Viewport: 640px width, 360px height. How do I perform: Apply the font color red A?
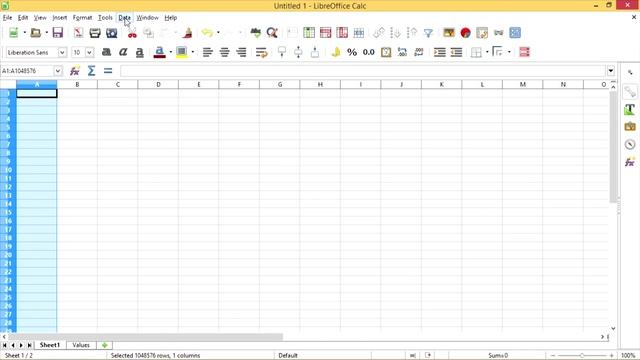(x=160, y=52)
